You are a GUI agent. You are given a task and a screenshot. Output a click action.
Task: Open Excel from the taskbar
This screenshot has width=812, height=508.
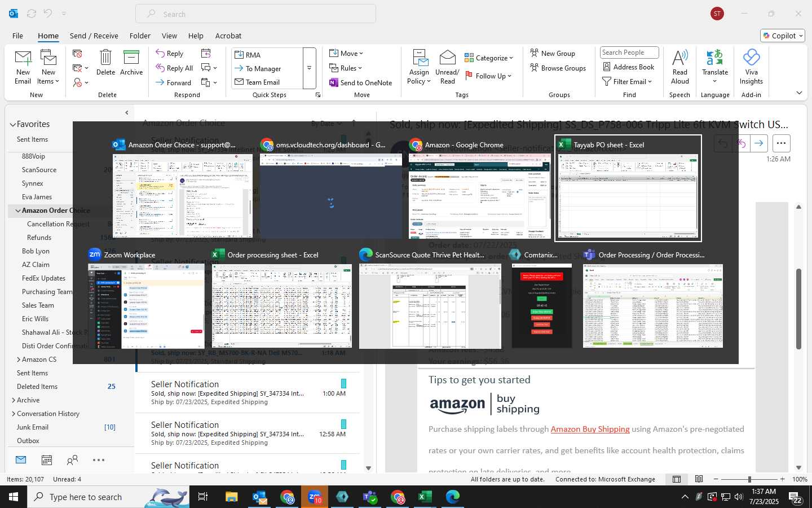425,497
